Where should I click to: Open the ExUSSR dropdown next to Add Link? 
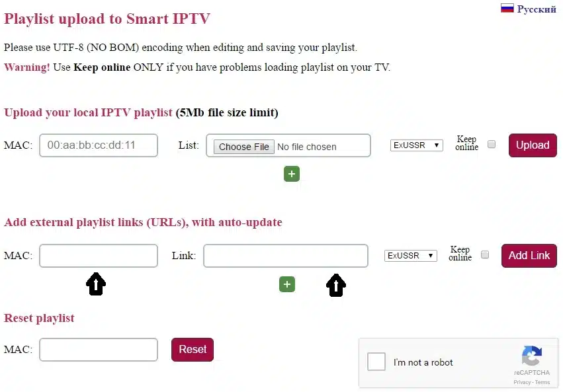410,255
